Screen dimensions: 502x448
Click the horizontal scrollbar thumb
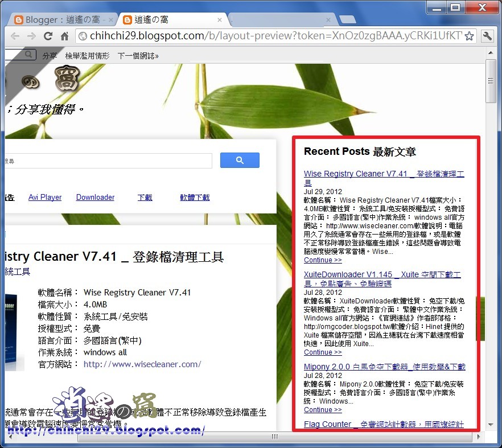coord(275,437)
